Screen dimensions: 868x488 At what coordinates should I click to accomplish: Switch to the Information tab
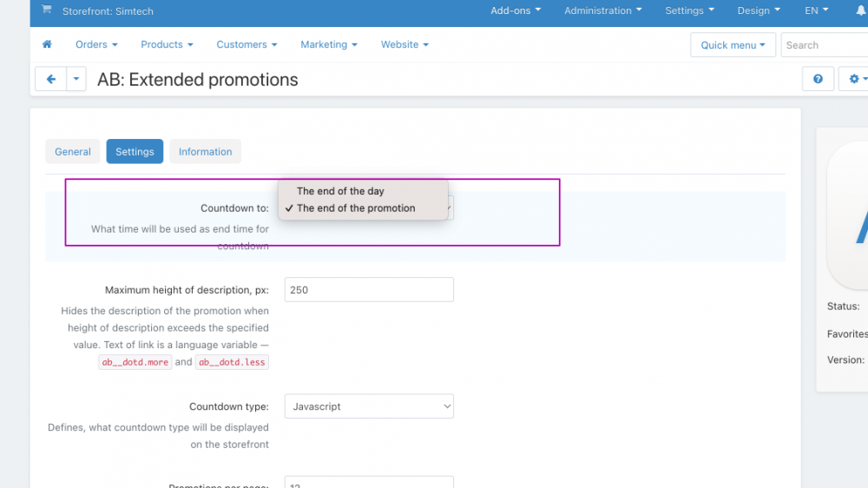[x=205, y=151]
